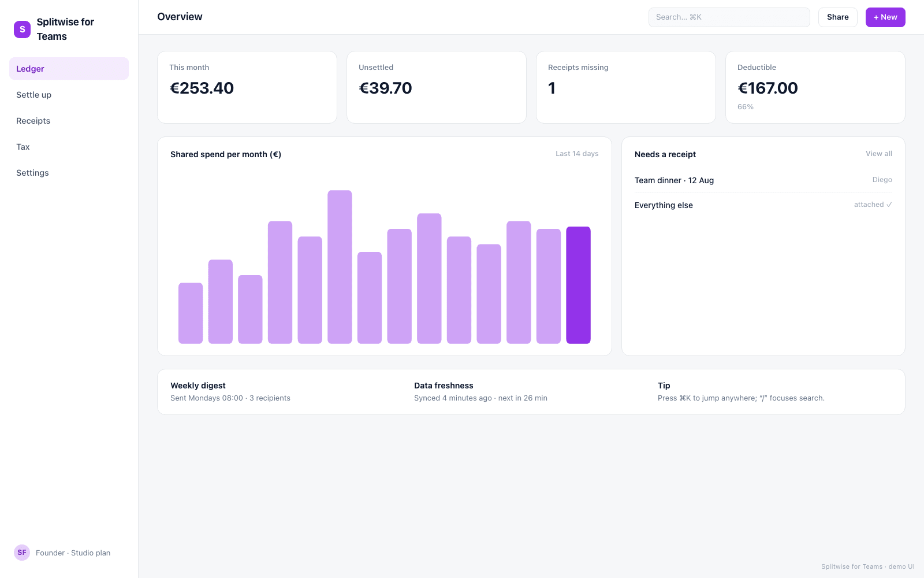This screenshot has height=578, width=924.
Task: Click the Overview page title
Action: pyautogui.click(x=180, y=17)
